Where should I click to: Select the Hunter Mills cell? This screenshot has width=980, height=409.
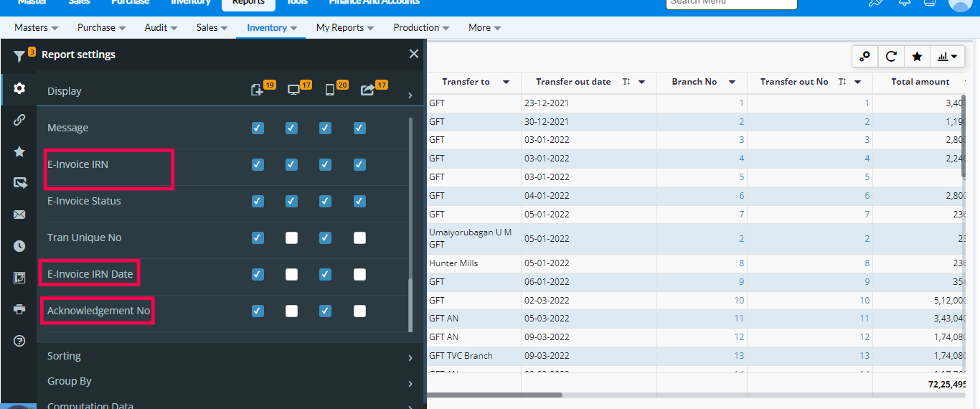(475, 263)
